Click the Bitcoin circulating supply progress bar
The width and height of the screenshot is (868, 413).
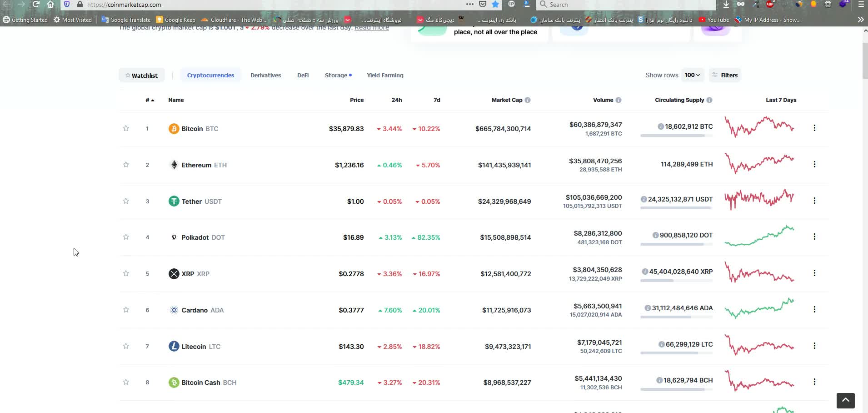pyautogui.click(x=676, y=136)
